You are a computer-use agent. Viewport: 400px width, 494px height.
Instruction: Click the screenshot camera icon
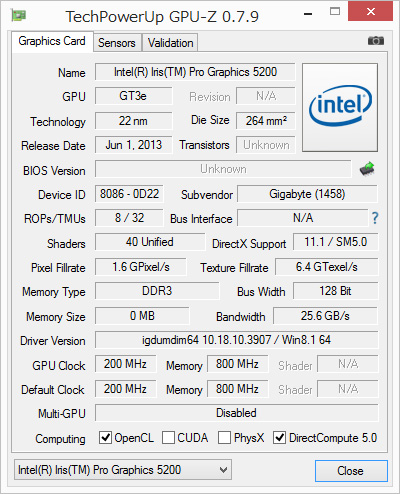(x=376, y=41)
